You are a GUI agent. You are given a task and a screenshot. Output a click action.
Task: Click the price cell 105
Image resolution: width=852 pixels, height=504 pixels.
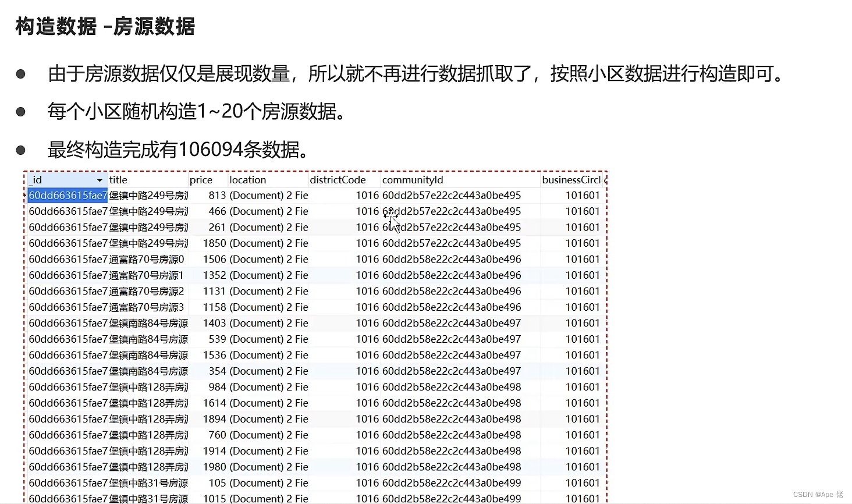[x=208, y=483]
